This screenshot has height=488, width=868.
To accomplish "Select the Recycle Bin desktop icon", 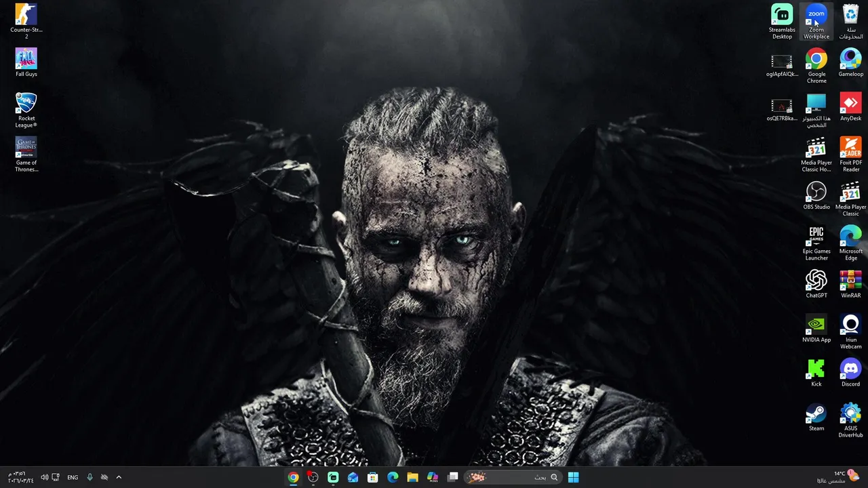I will pyautogui.click(x=850, y=22).
